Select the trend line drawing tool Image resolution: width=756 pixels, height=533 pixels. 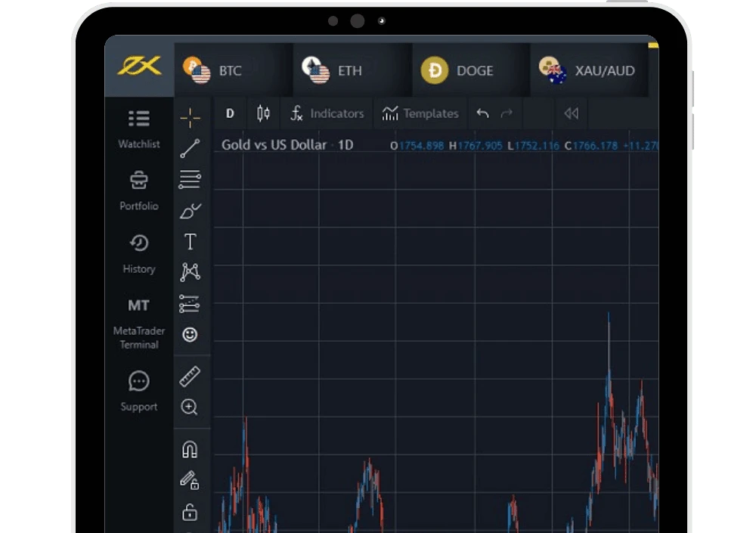coord(190,148)
